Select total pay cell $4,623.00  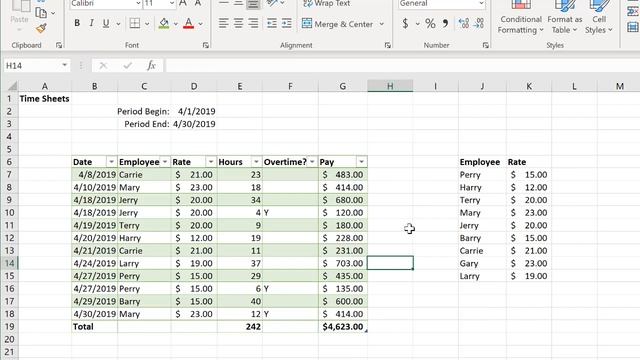tap(343, 327)
